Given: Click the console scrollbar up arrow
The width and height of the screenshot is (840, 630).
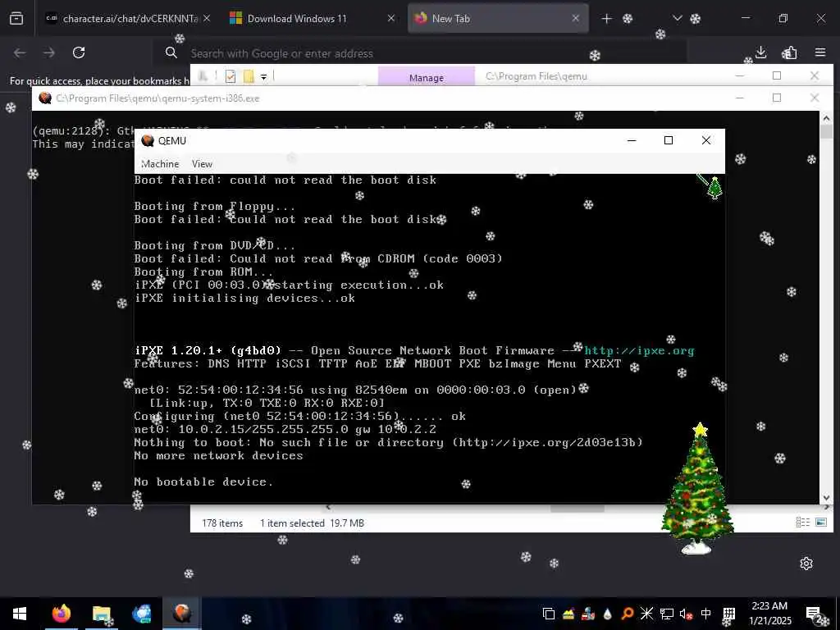Looking at the screenshot, I should coord(826,118).
